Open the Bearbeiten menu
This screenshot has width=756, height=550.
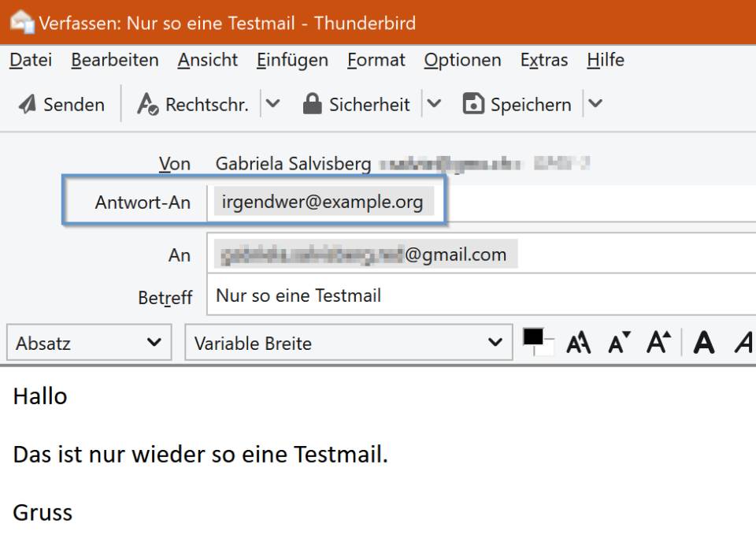[115, 60]
